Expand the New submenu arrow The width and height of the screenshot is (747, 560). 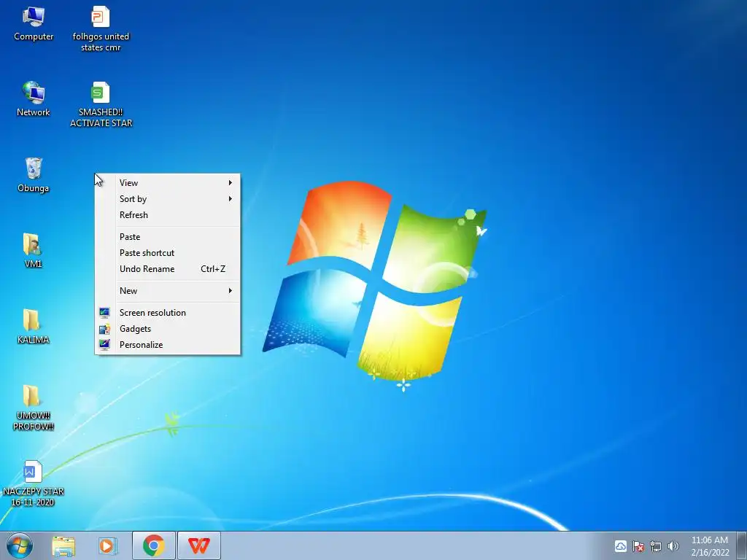230,291
